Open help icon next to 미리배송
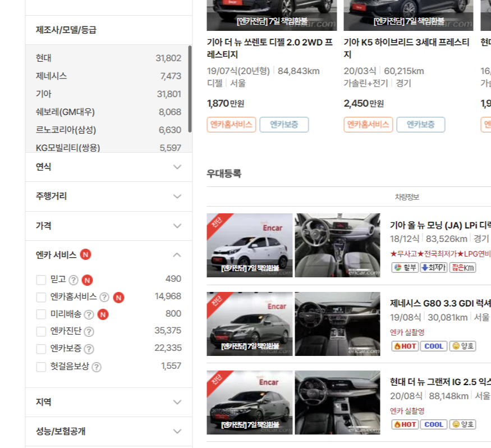491x448 pixels. click(89, 314)
